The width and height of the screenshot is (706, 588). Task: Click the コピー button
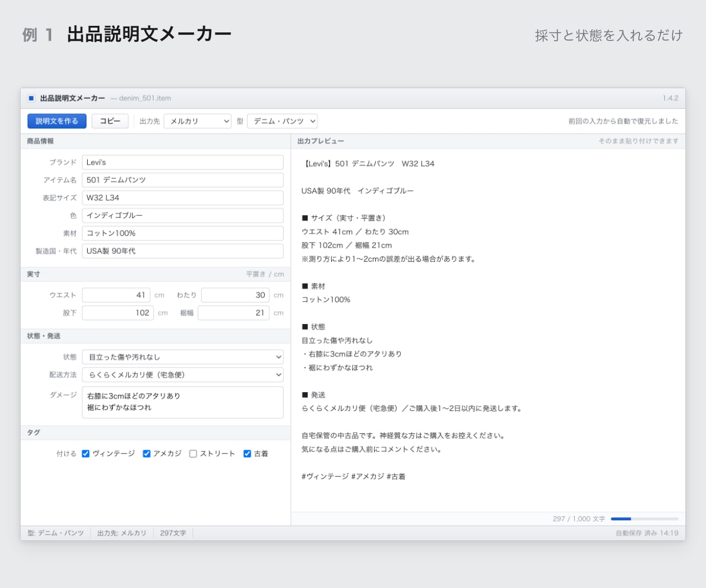pos(110,121)
